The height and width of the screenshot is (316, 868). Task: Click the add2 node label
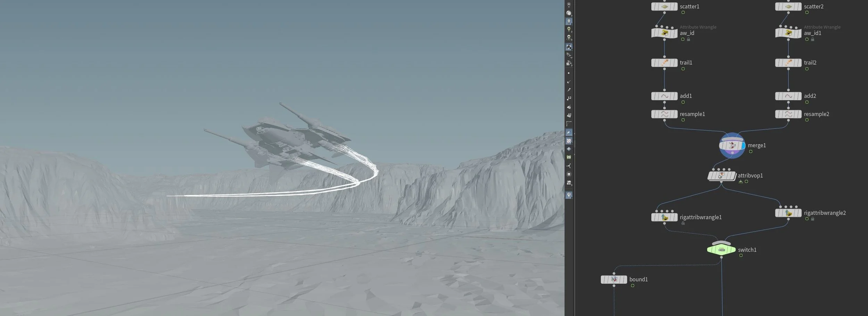point(810,96)
